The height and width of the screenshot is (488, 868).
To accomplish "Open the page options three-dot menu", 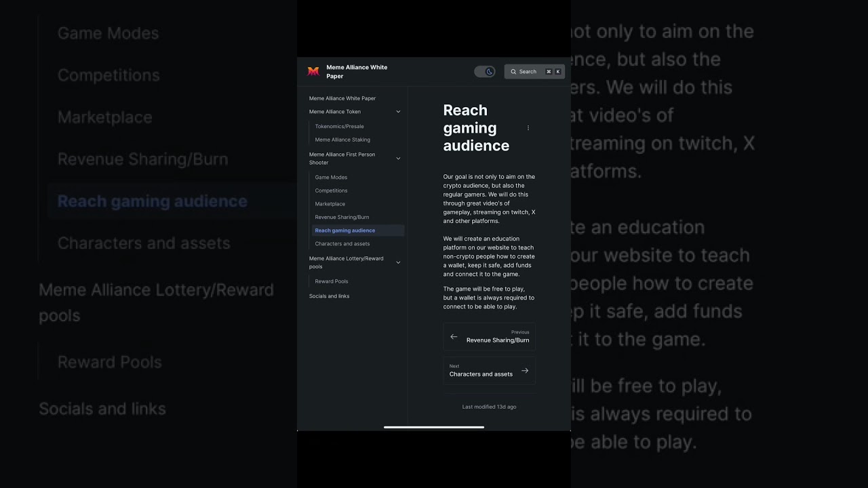I will (x=528, y=127).
